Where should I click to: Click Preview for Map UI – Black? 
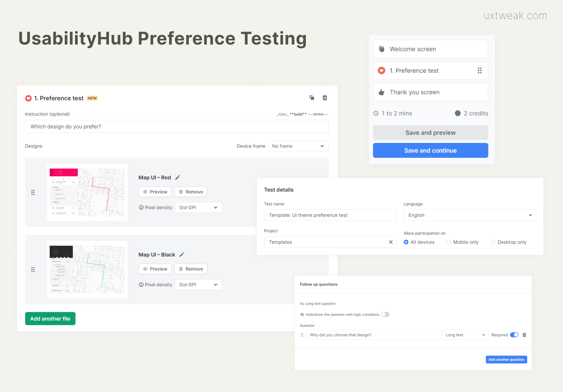coord(155,269)
